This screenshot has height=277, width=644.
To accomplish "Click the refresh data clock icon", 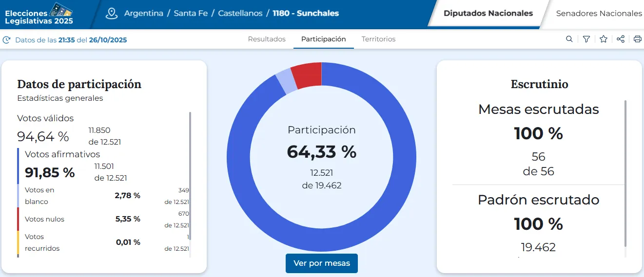I will (7, 40).
